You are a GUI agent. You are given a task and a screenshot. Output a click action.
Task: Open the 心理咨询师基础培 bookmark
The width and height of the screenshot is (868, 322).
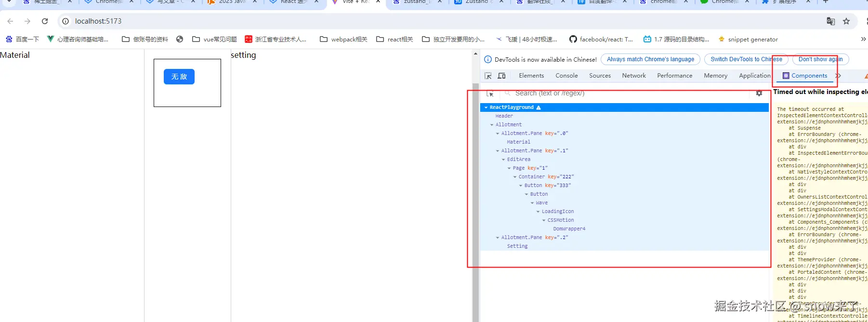[78, 39]
